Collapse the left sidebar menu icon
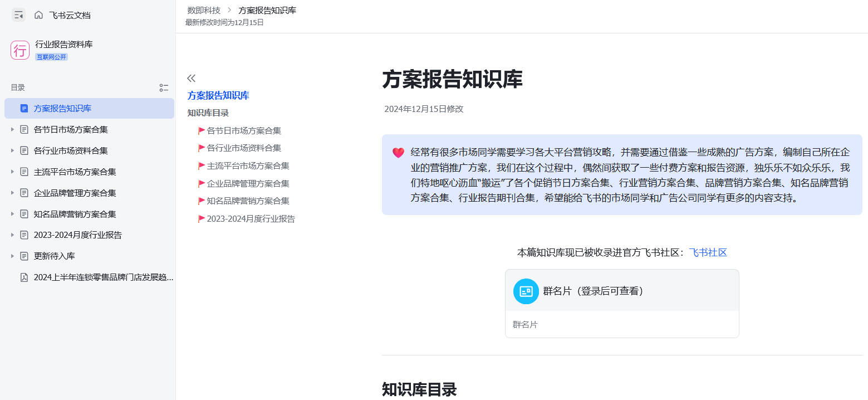 click(x=18, y=15)
